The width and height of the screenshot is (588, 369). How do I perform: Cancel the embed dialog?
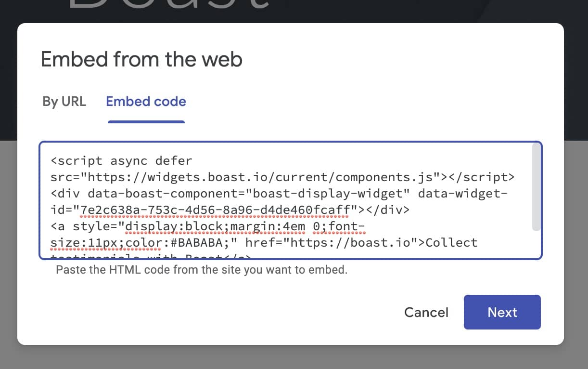(x=426, y=312)
